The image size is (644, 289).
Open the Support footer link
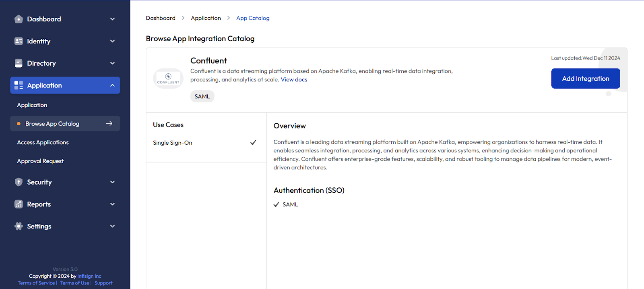click(x=103, y=283)
